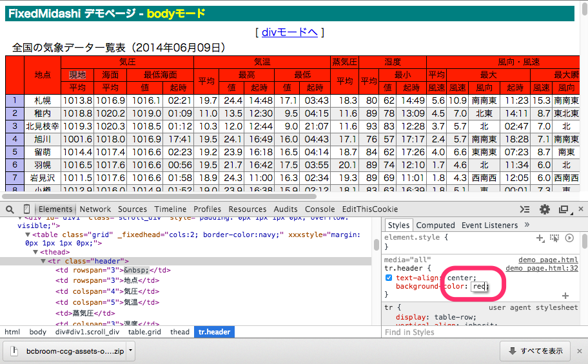Open the Timeline tab

pos(170,209)
